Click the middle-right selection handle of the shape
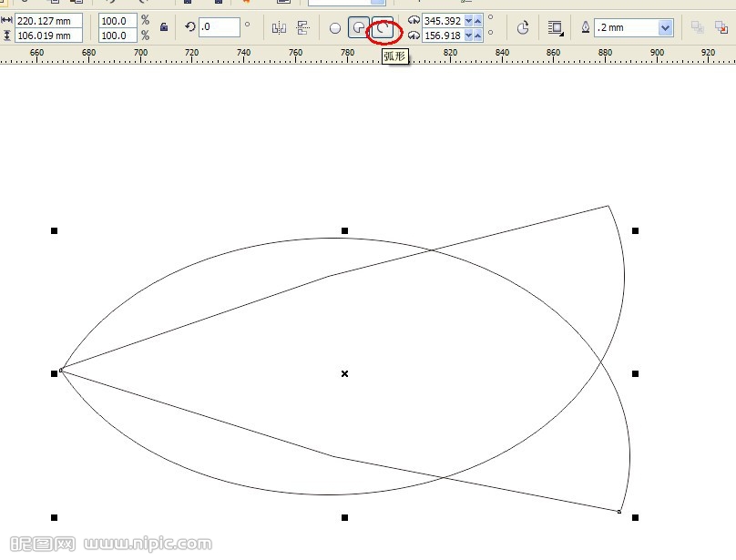The width and height of the screenshot is (736, 560). (x=635, y=373)
